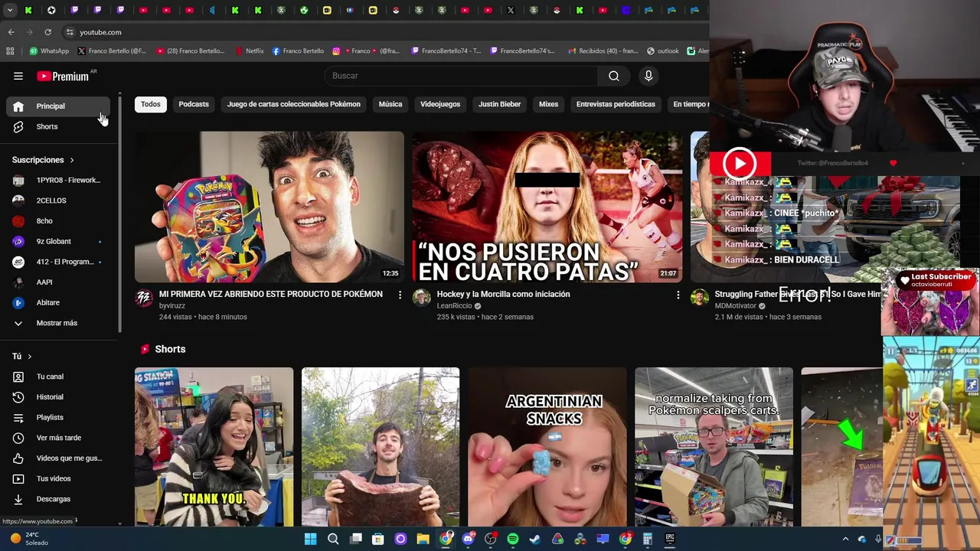The height and width of the screenshot is (551, 980).
Task: Expand subscriptions with Mostrar más
Action: point(58,323)
